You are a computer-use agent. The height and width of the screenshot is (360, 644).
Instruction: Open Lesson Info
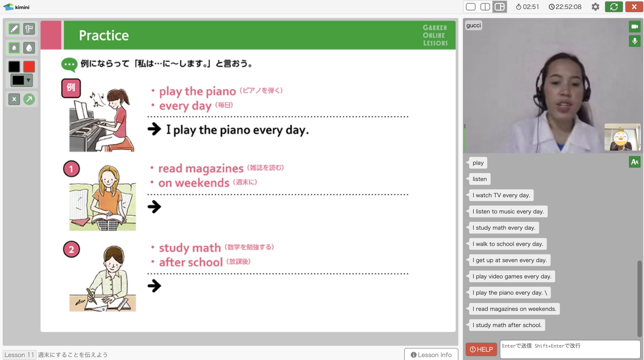click(x=431, y=354)
